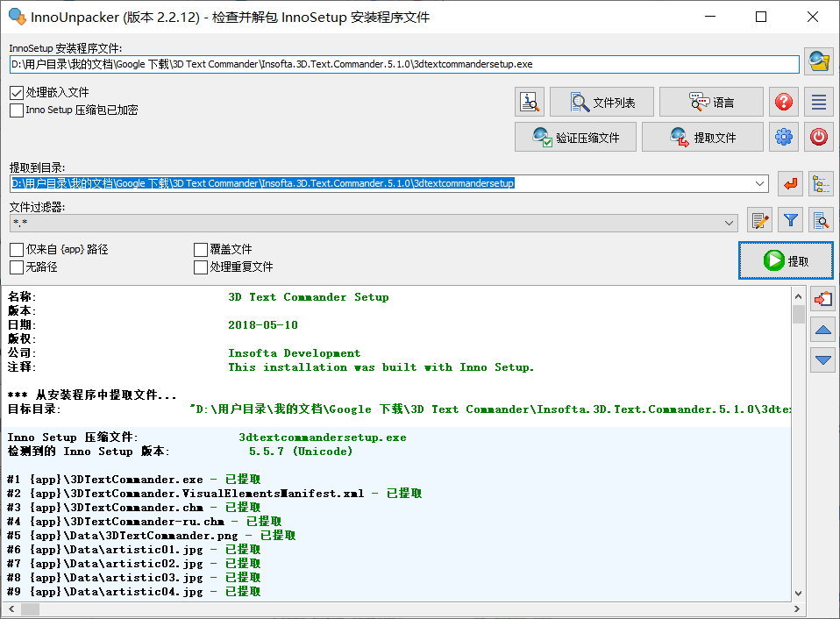This screenshot has width=840, height=619.
Task: Click 验证压缩文件 verify button
Action: pyautogui.click(x=575, y=137)
